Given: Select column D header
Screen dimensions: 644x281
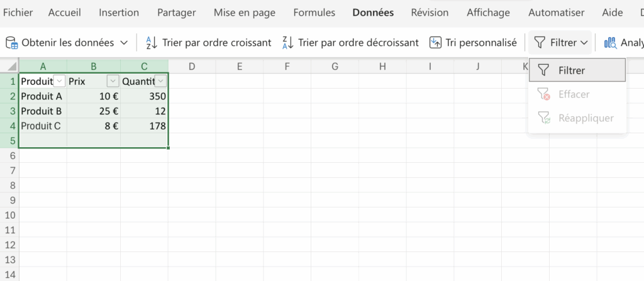Looking at the screenshot, I should (x=192, y=66).
